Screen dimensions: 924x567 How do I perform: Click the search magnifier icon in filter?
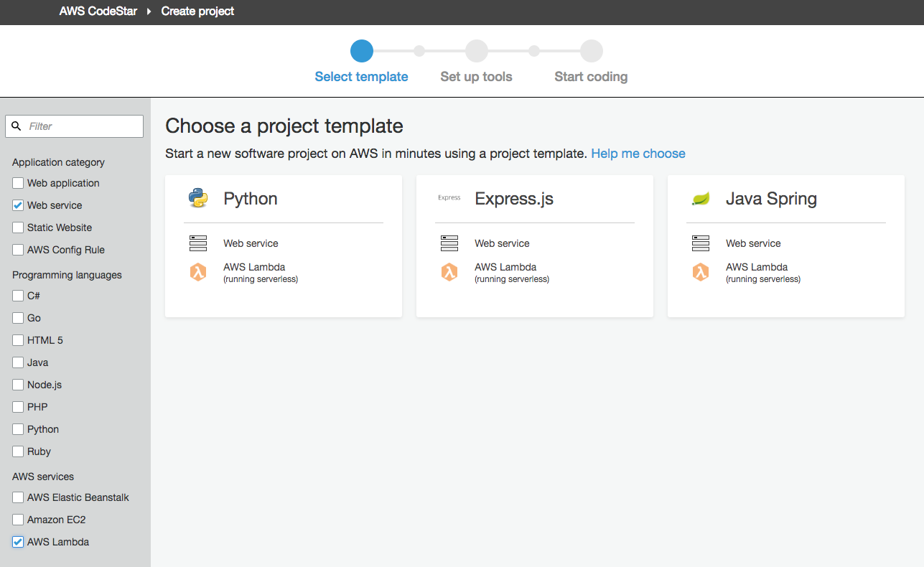[17, 126]
